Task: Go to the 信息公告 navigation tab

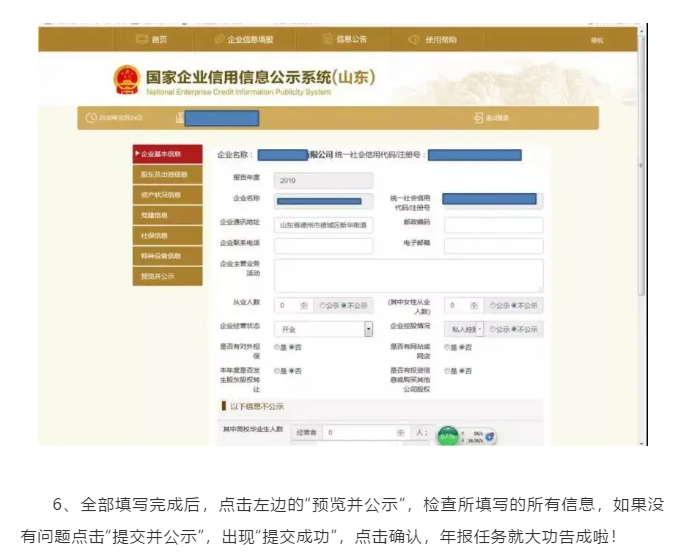Action: pyautogui.click(x=345, y=39)
